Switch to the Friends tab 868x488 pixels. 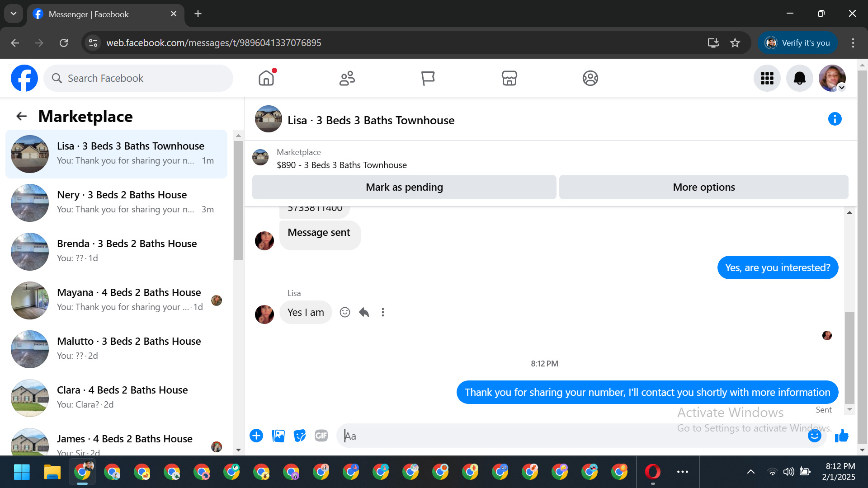[x=347, y=78]
